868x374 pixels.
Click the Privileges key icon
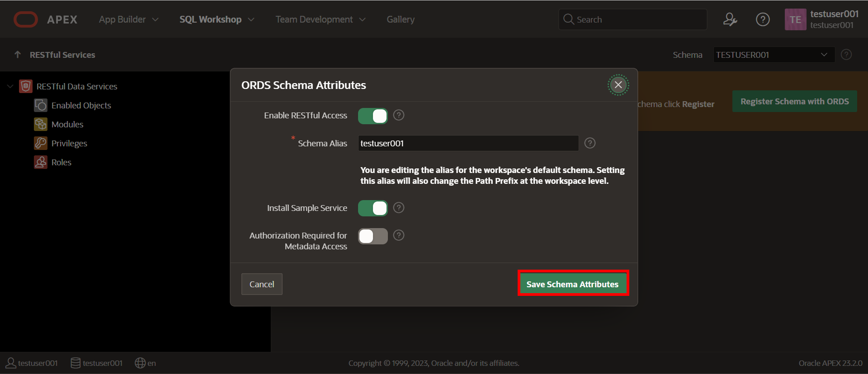coord(41,143)
